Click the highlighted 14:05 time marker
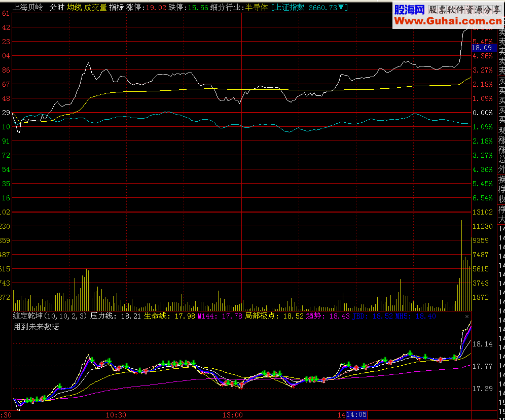505x420 pixels. pos(356,415)
